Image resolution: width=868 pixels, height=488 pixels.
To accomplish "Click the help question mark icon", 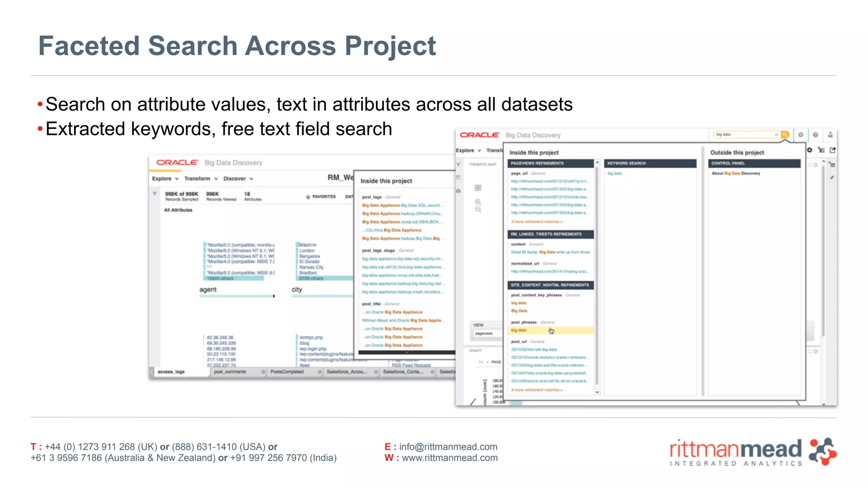I will click(815, 135).
